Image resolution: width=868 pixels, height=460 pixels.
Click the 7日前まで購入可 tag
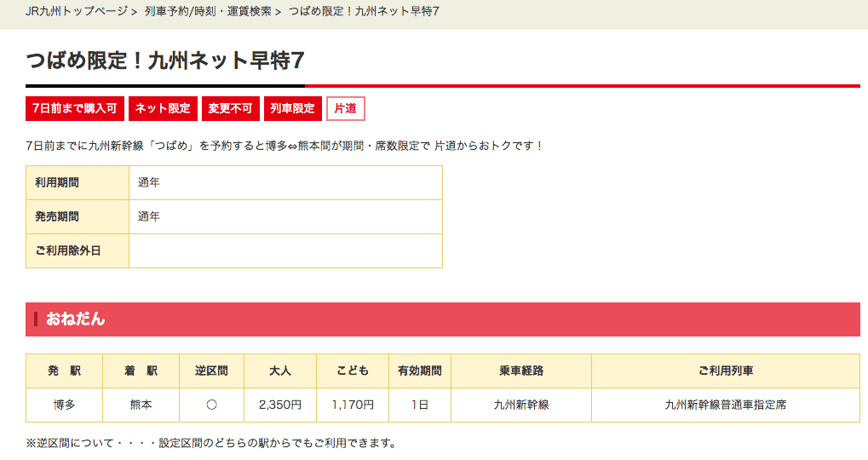[x=75, y=108]
